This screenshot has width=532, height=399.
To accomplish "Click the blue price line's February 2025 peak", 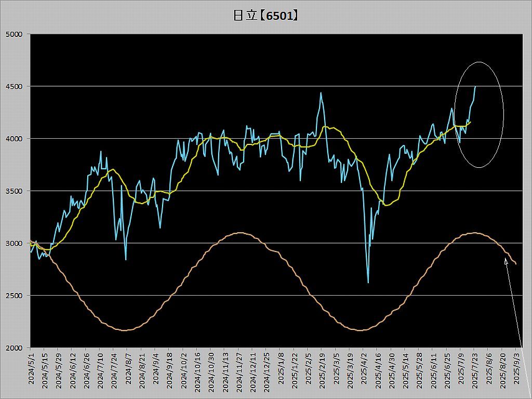I will 321,93.
